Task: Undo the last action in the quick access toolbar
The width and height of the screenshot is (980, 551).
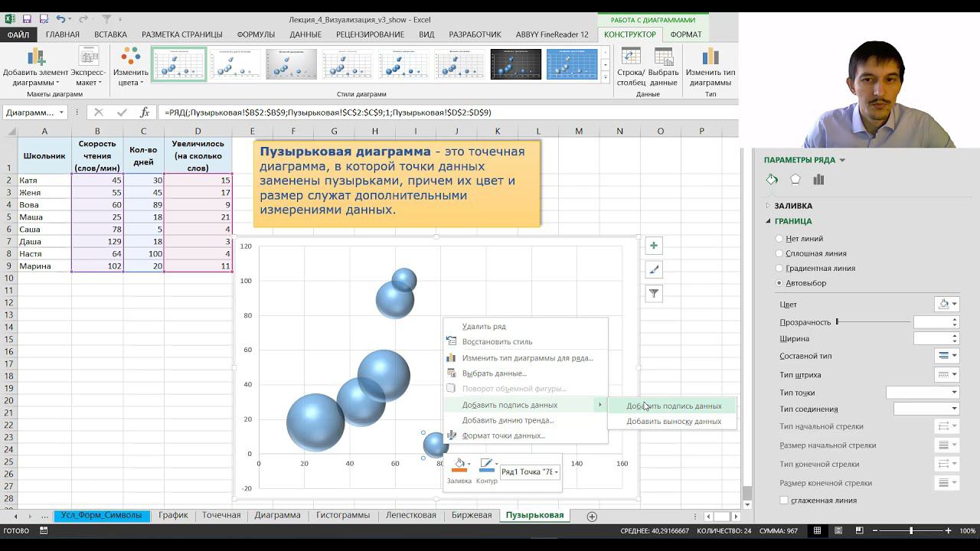Action: (60, 19)
